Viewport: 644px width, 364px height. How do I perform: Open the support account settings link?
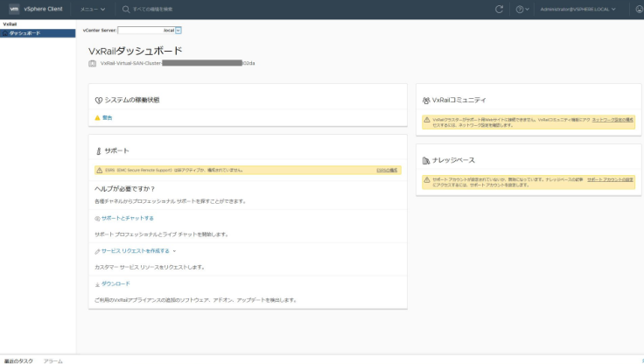point(610,179)
